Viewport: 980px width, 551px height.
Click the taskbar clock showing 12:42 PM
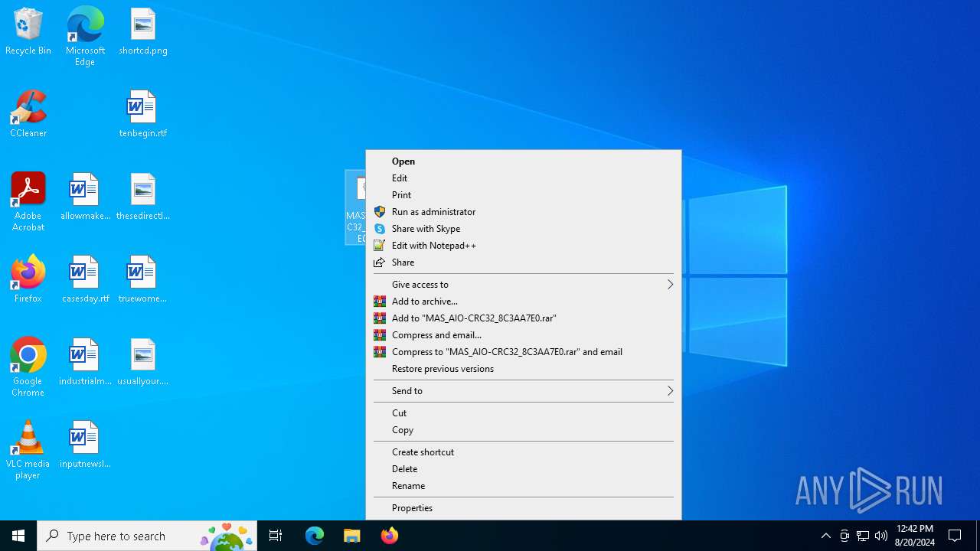[914, 536]
